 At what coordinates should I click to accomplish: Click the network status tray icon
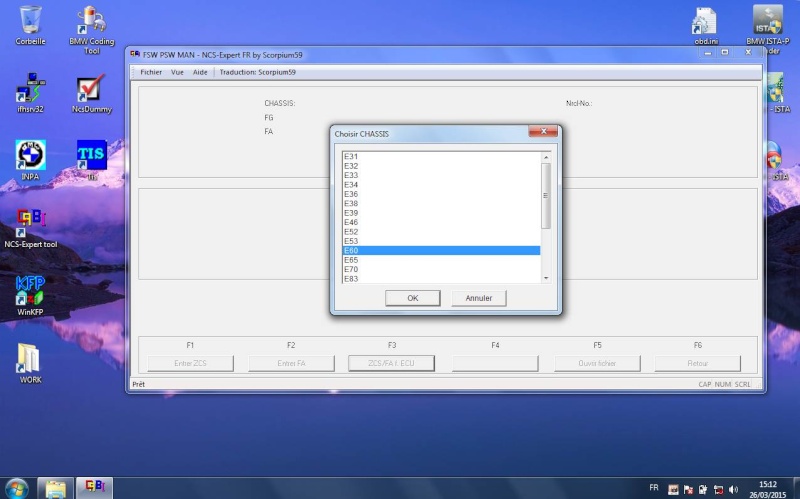(x=718, y=489)
